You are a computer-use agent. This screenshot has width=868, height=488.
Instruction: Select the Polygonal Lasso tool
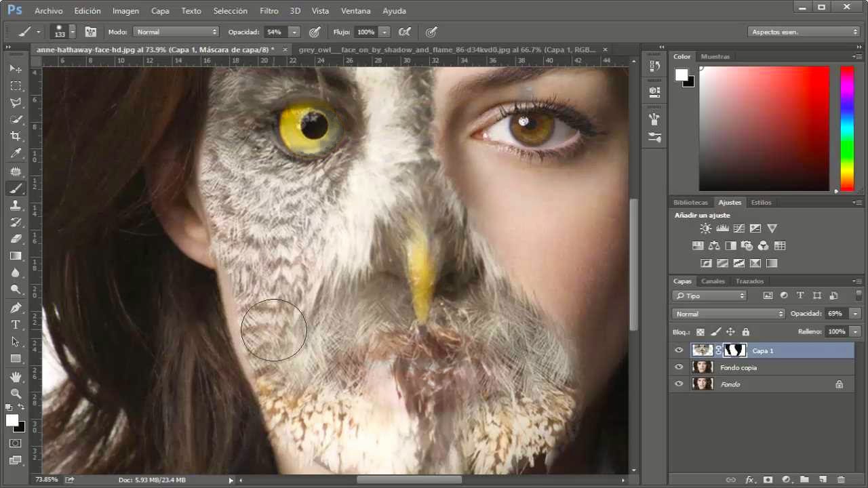pos(16,102)
